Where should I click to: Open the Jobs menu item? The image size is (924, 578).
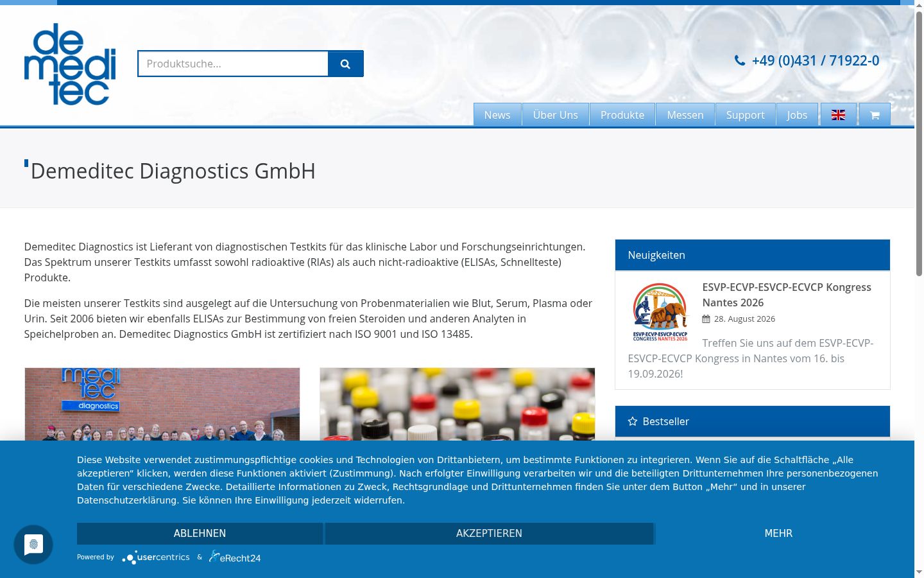797,115
